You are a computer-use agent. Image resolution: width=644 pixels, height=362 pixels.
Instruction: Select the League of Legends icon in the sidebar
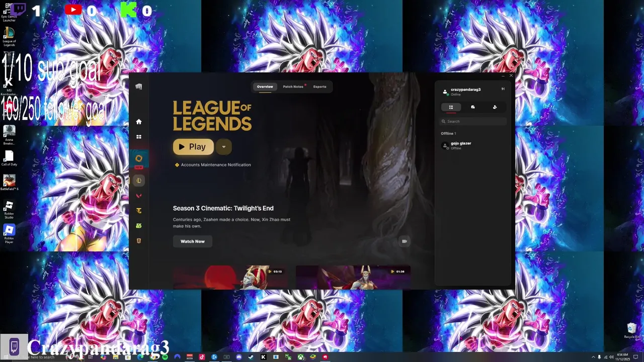pyautogui.click(x=139, y=180)
